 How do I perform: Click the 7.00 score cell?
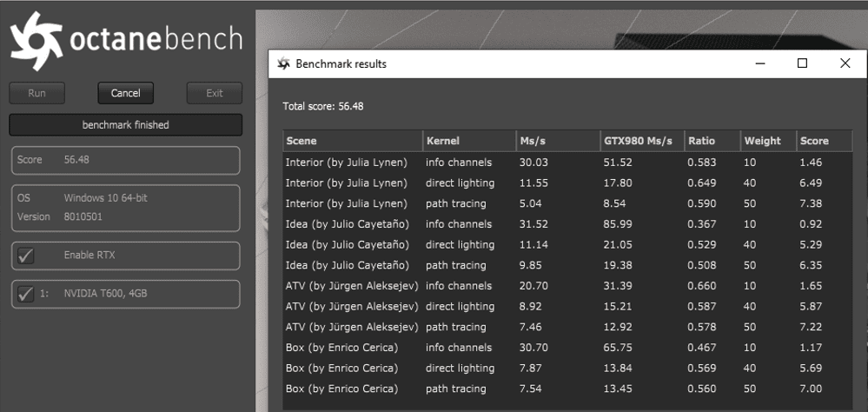click(811, 389)
